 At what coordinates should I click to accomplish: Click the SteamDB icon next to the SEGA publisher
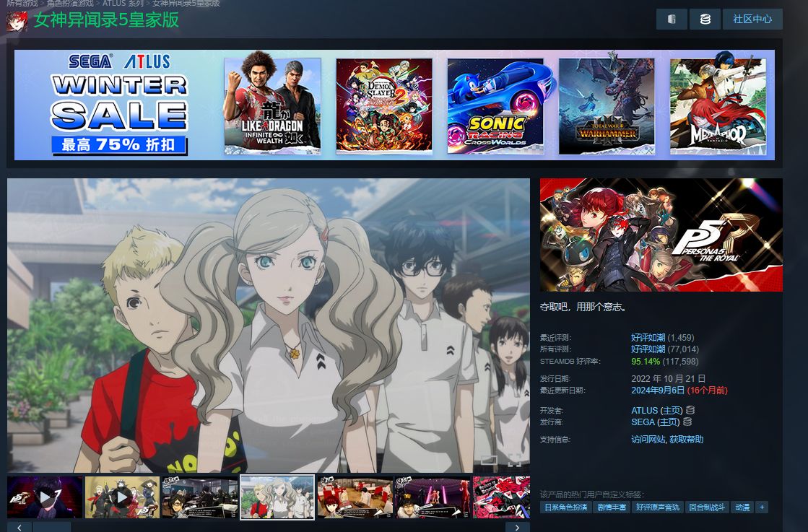click(x=687, y=422)
